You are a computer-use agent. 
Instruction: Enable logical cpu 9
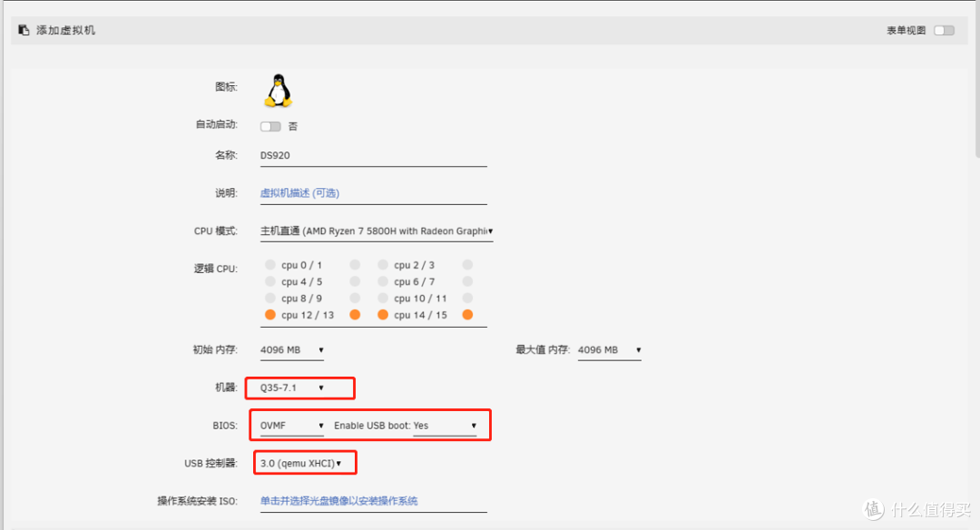pos(355,298)
